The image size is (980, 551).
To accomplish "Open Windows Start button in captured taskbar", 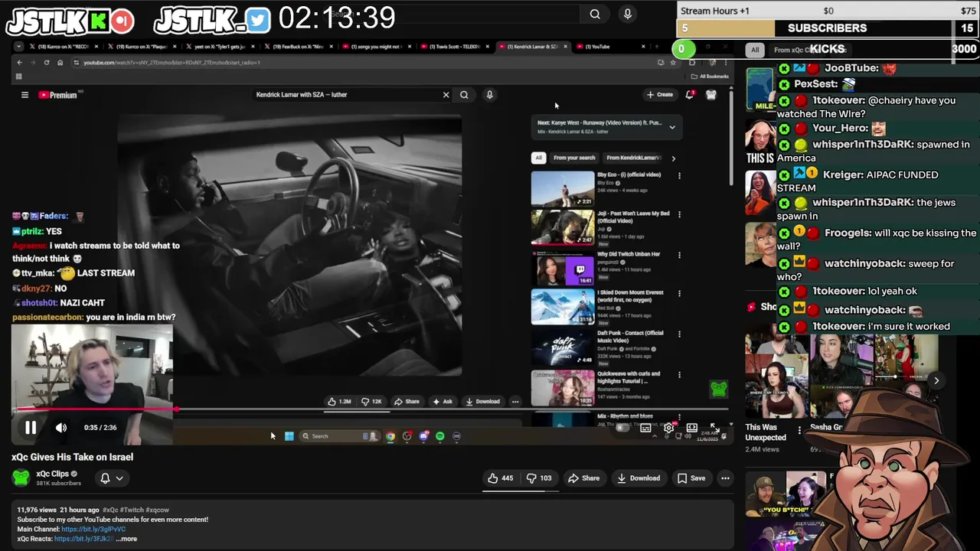I will tap(289, 436).
